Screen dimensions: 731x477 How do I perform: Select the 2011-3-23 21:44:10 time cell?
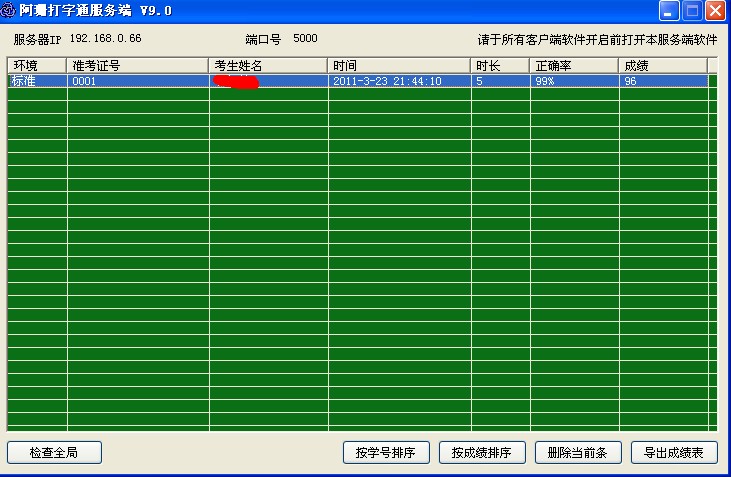(400, 81)
